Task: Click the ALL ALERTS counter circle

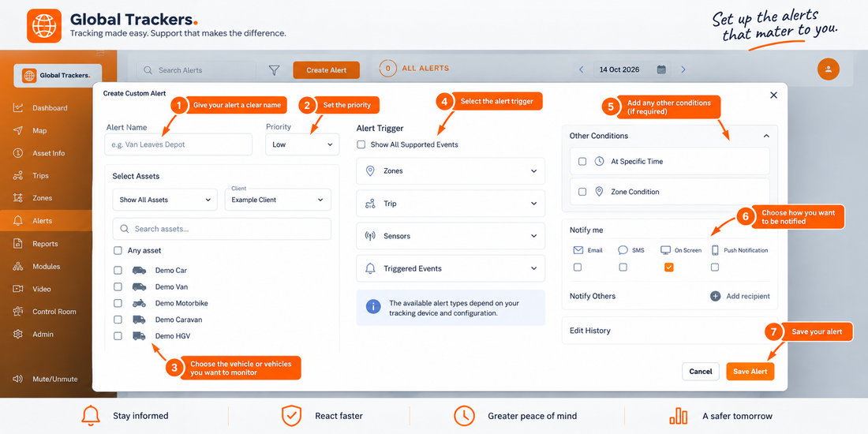Action: click(388, 69)
